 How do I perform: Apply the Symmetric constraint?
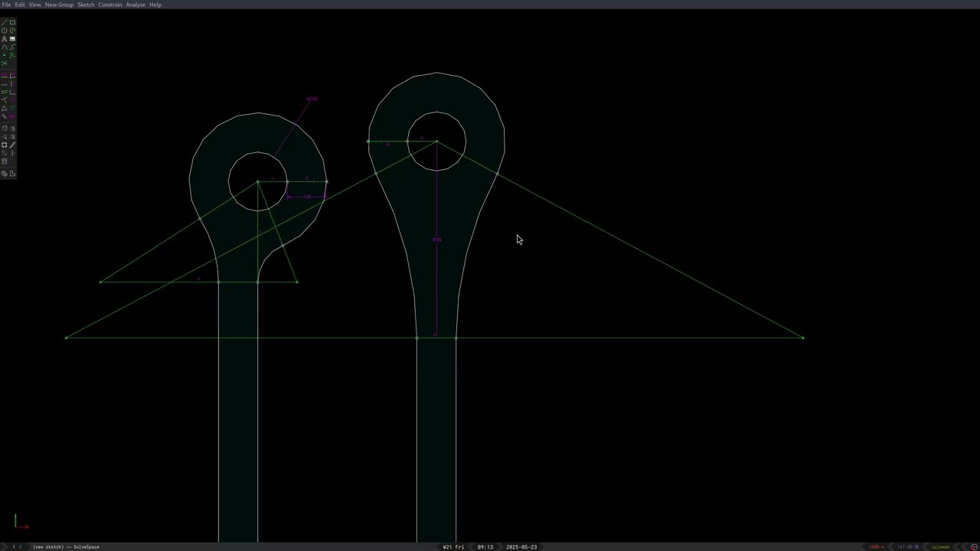12,99
